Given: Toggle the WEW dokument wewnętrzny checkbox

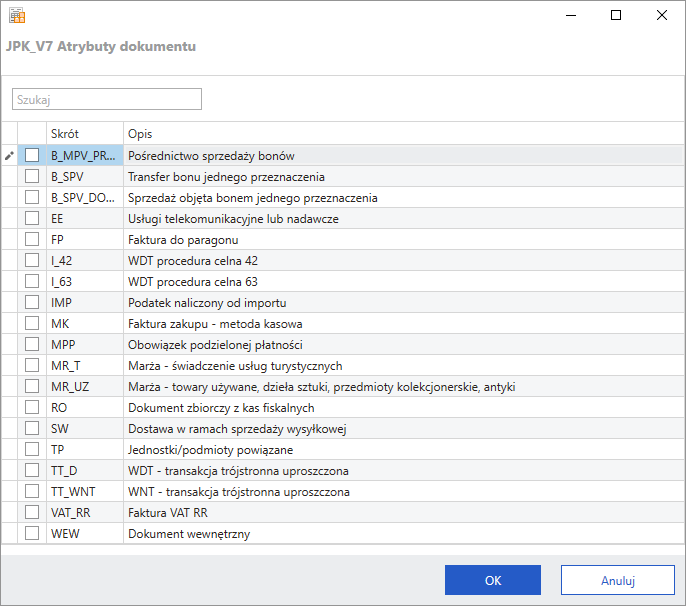Looking at the screenshot, I should click(x=33, y=534).
